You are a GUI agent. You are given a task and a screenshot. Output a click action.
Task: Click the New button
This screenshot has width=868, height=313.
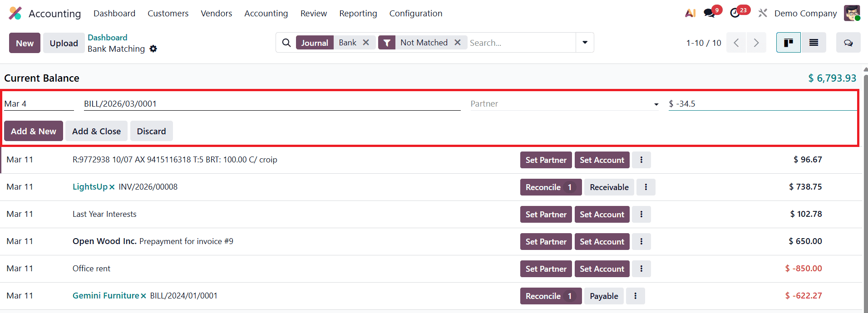pos(25,43)
